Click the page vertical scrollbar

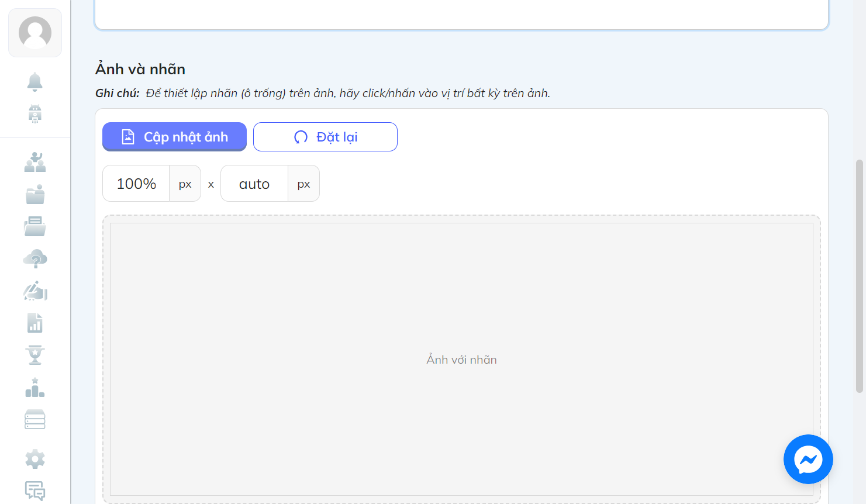click(860, 275)
